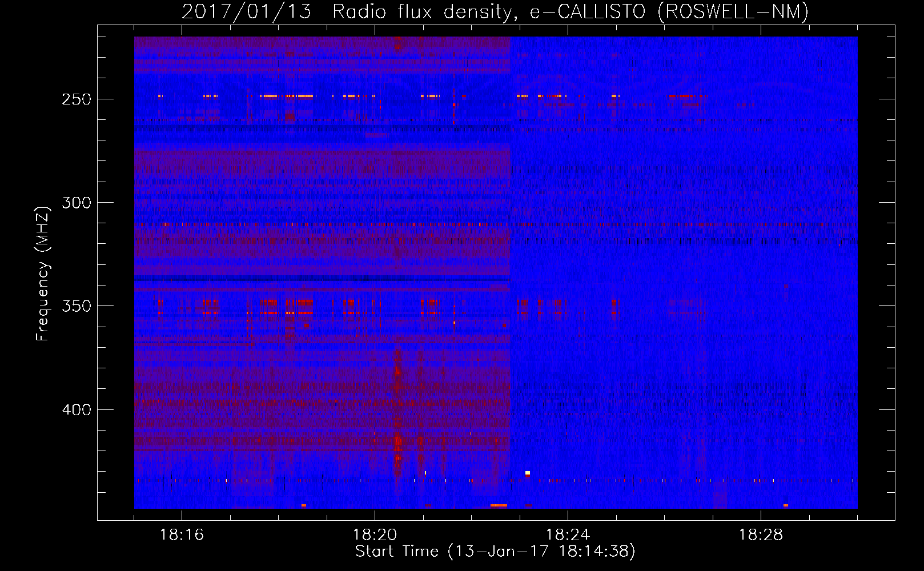Screen dimensions: 924x571
Task: Click the 18:28 time tick label
Action: coord(761,535)
